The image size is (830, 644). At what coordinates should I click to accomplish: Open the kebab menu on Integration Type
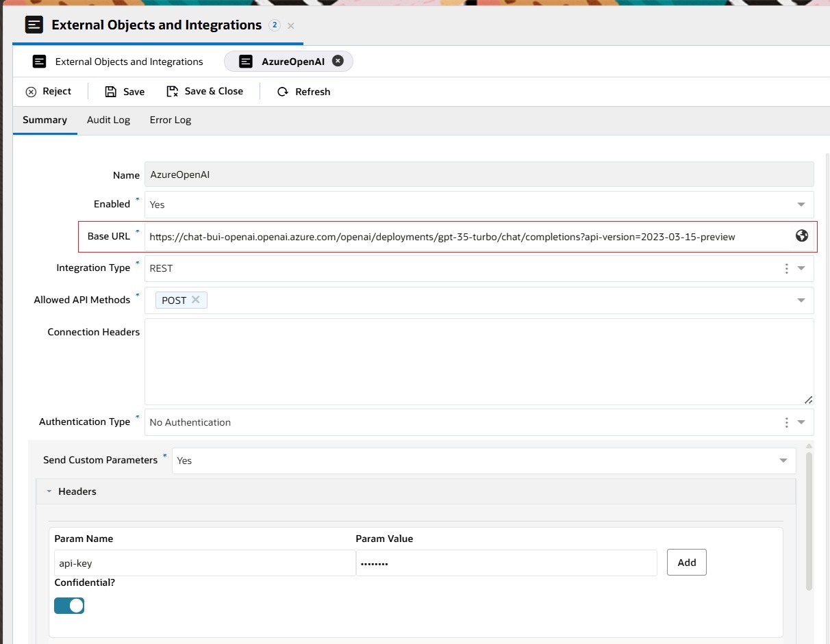[x=786, y=268]
